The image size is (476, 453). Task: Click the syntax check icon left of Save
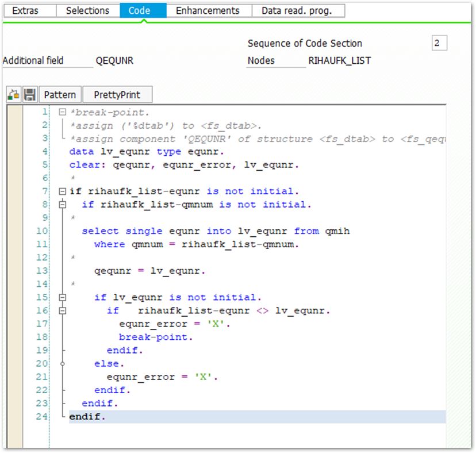(14, 95)
